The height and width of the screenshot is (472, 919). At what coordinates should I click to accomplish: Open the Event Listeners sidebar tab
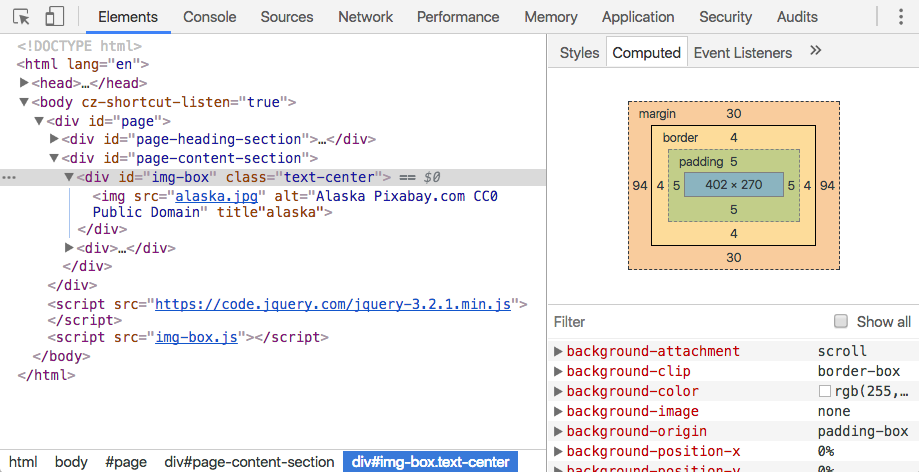[x=743, y=53]
